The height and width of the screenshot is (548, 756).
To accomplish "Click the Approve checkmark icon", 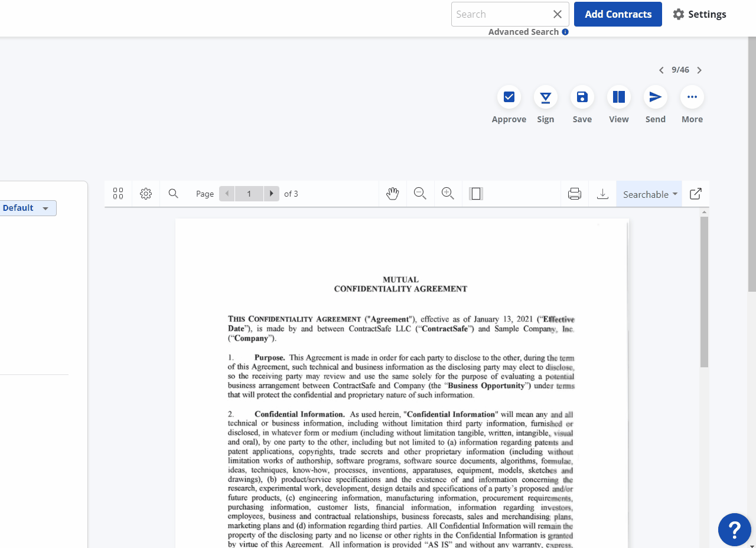I will point(509,97).
